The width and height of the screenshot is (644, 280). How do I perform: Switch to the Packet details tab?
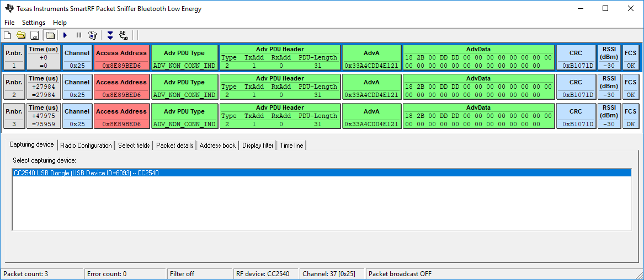tap(175, 146)
